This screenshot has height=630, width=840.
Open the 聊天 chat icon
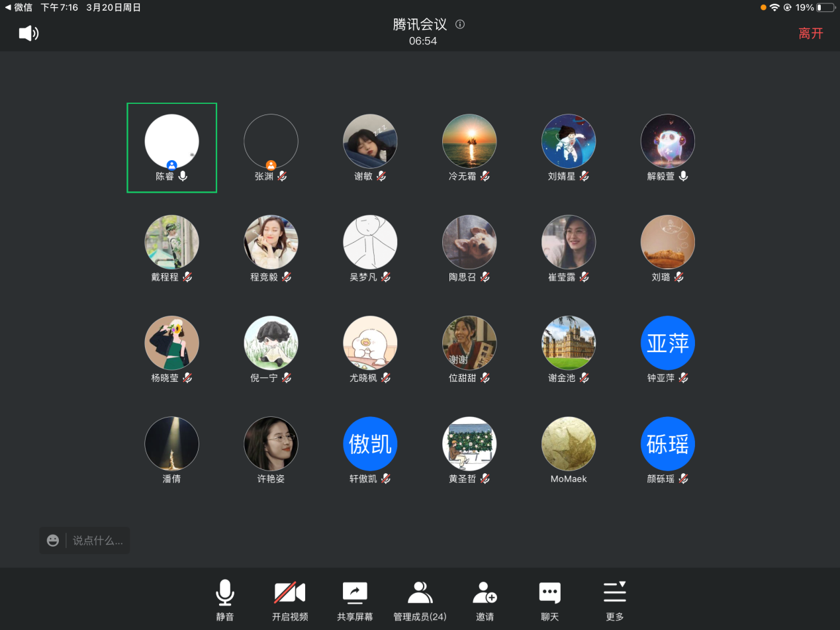(549, 593)
